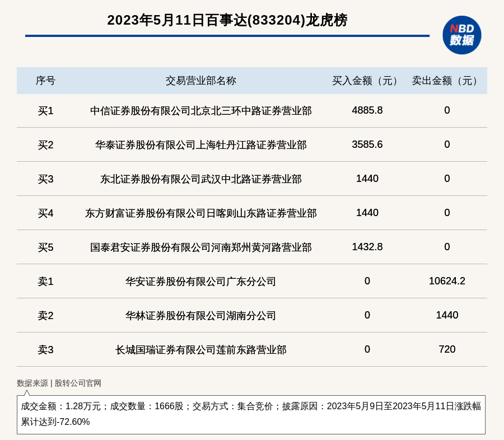504x440 pixels.
Task: Select the 交易营业部名称 column header
Action: (x=201, y=81)
